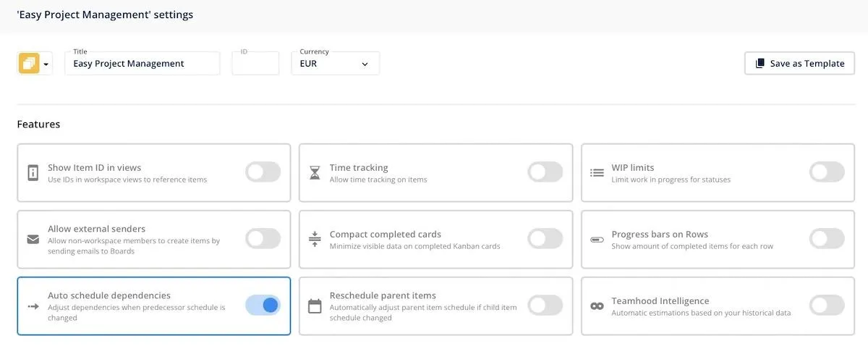Image resolution: width=868 pixels, height=349 pixels.
Task: Open the Currency EUR dropdown
Action: coord(335,63)
